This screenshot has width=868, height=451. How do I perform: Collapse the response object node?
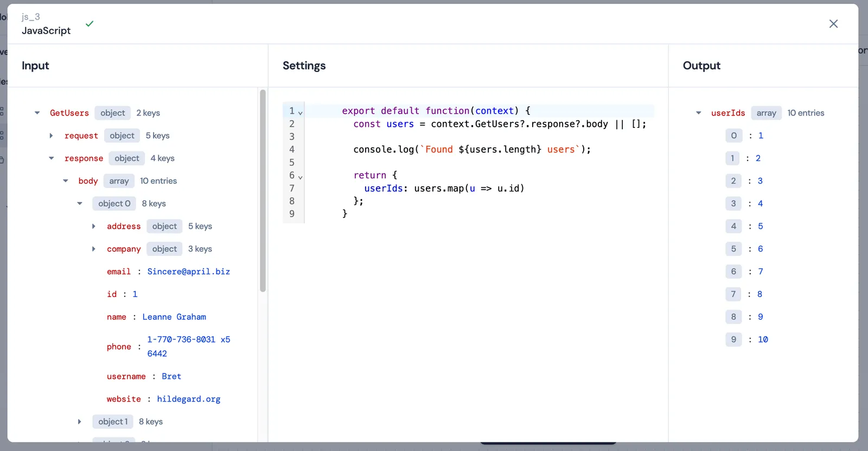coord(52,158)
